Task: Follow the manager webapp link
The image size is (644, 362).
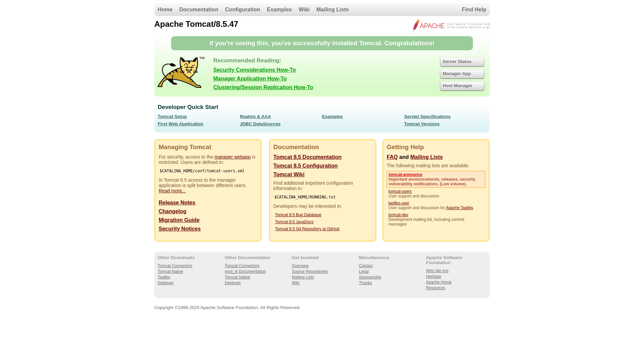Action: 232,157
